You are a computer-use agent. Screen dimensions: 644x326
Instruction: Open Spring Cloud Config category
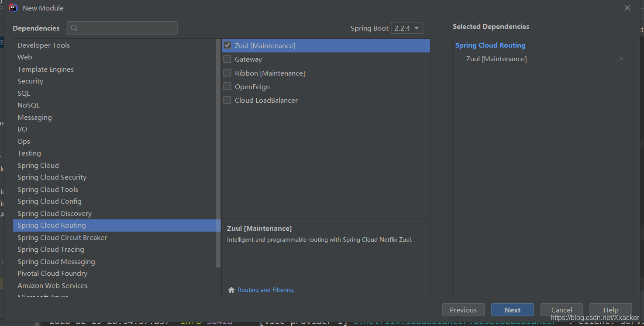click(x=114, y=201)
